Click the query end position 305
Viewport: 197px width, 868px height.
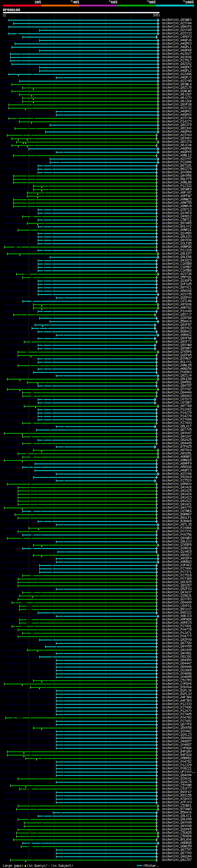pos(155,15)
